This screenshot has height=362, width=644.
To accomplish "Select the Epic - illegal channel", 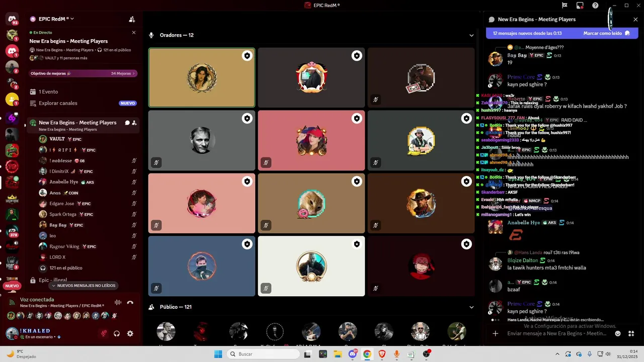I will (53, 280).
